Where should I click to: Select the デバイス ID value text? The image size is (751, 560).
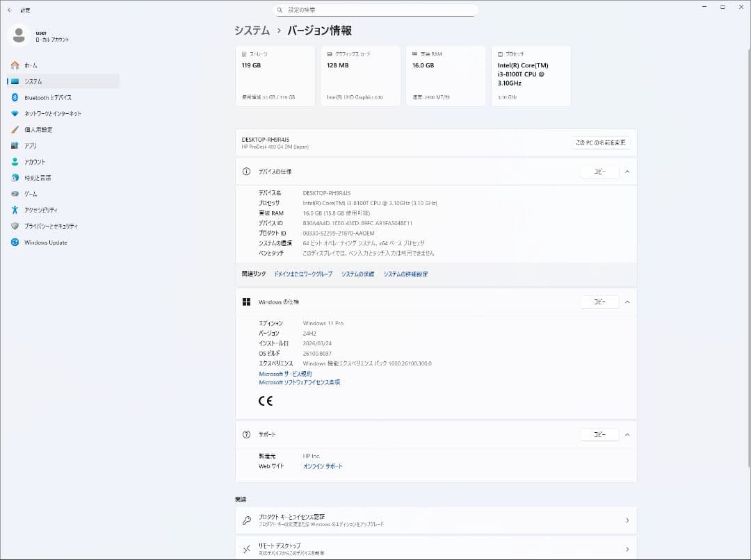tap(357, 224)
